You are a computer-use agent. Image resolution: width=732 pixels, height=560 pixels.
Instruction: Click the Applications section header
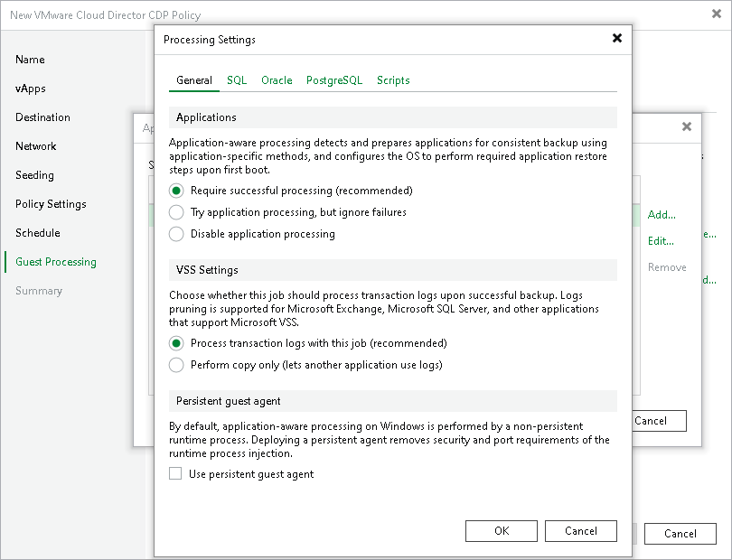point(392,117)
